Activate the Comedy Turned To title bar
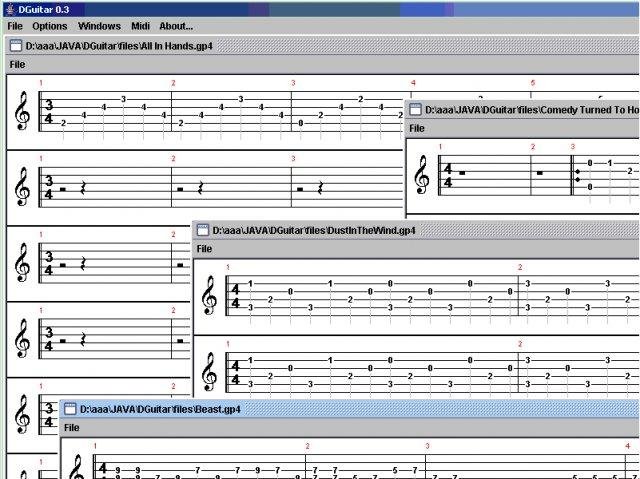 [523, 110]
